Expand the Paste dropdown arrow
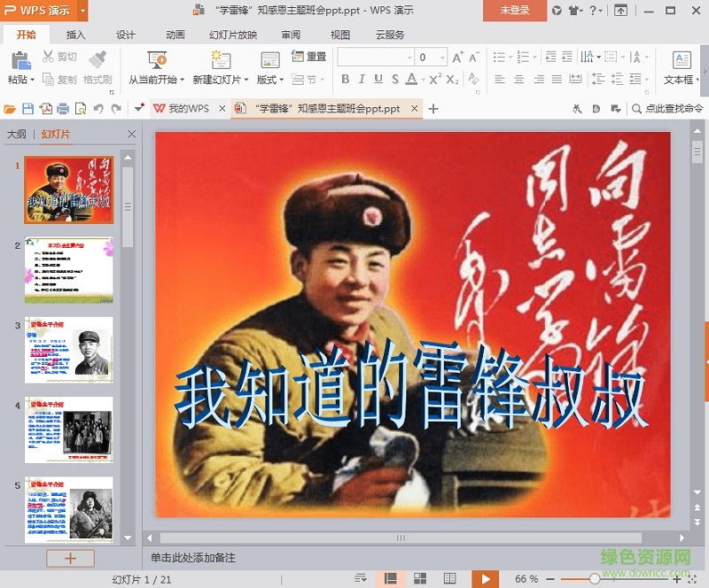709x588 pixels. tap(33, 80)
